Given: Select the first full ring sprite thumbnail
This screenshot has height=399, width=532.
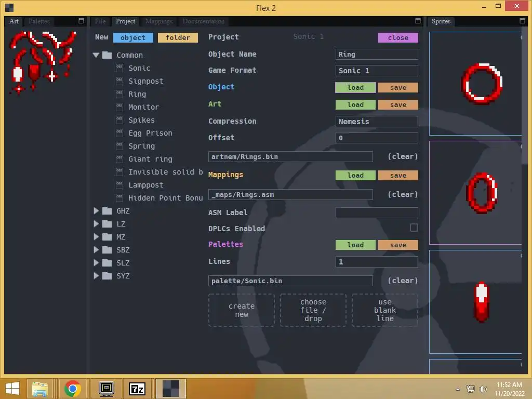Looking at the screenshot, I should 475,84.
